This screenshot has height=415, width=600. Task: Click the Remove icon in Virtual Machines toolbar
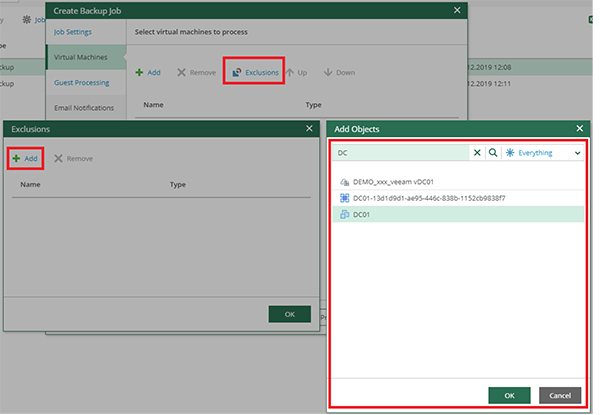coord(181,72)
